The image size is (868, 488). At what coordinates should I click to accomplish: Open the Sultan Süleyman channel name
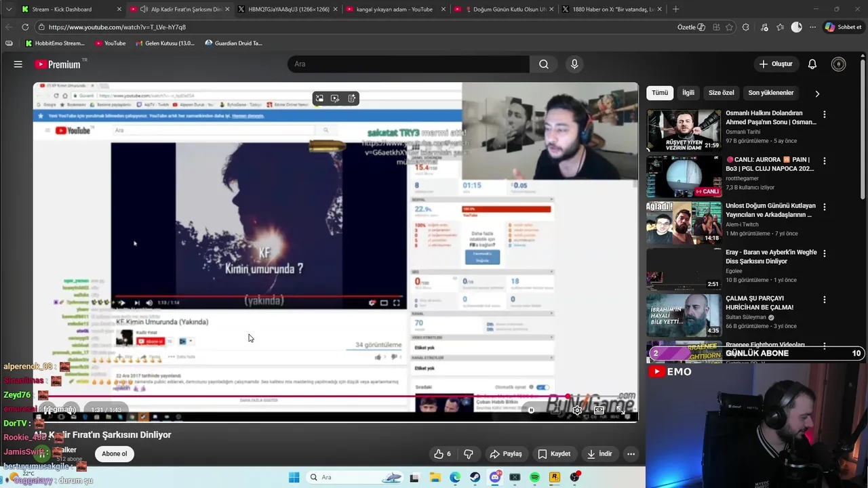click(745, 317)
